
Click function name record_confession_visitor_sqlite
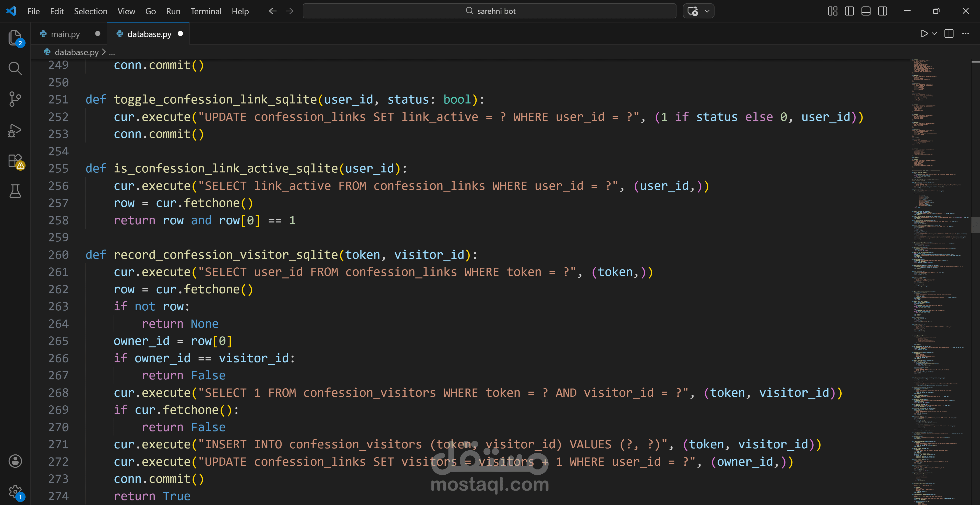click(226, 255)
